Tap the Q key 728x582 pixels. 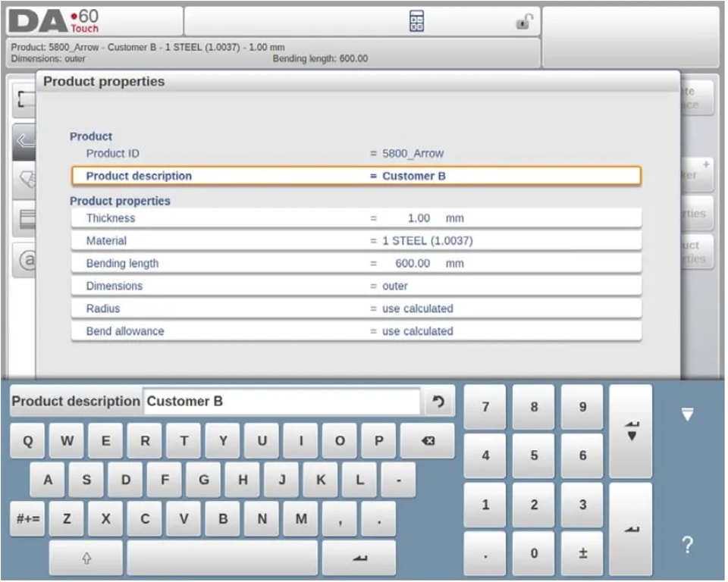click(x=28, y=441)
